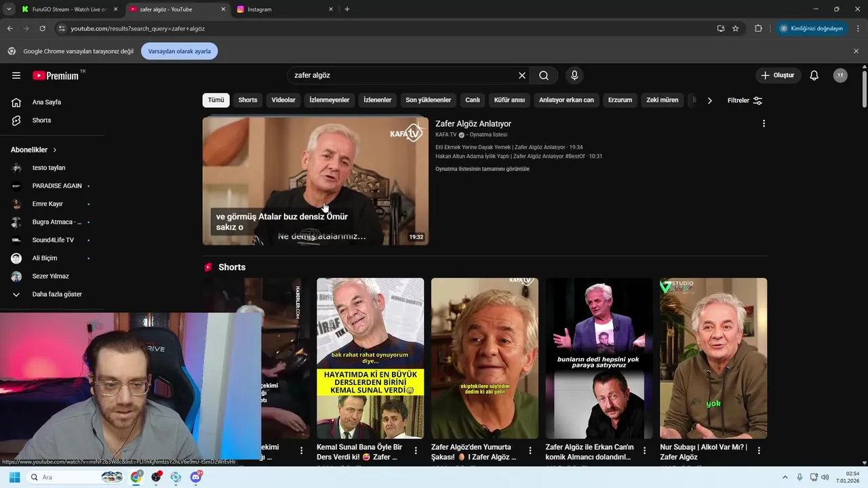
Task: Select the Son yüklenenler filter chip
Action: pos(429,100)
